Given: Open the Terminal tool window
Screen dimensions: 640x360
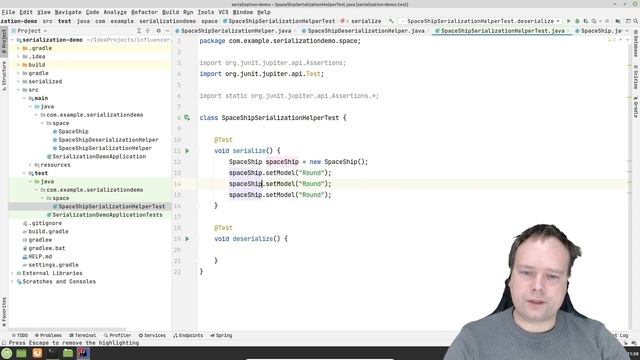Looking at the screenshot, I should 83,336.
